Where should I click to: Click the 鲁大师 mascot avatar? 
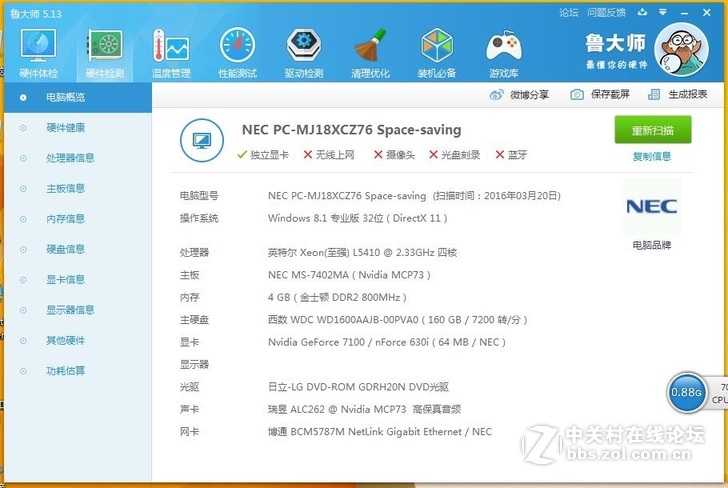click(x=681, y=50)
